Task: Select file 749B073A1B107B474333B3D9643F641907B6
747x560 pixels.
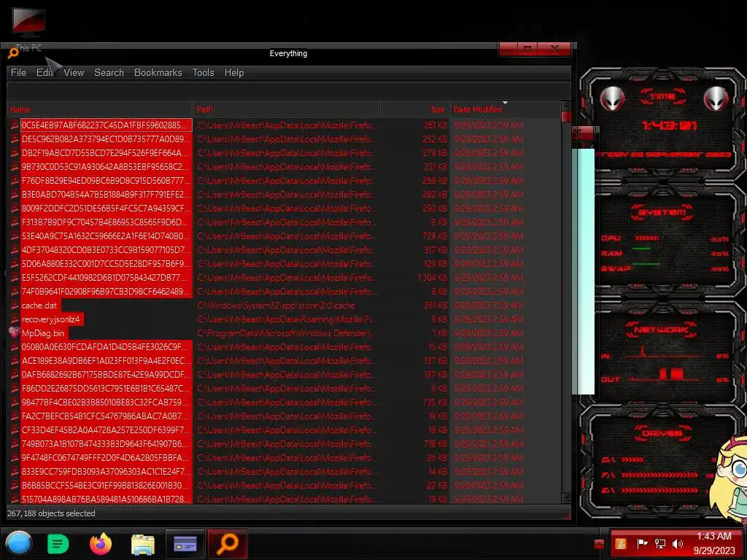Action: [106, 444]
